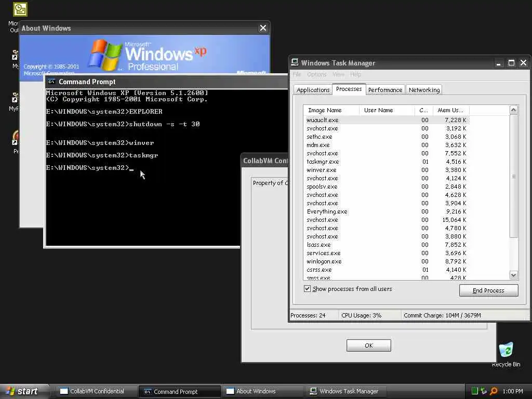Select the winlogon.exe process row
This screenshot has width=532, height=399.
pyautogui.click(x=387, y=261)
